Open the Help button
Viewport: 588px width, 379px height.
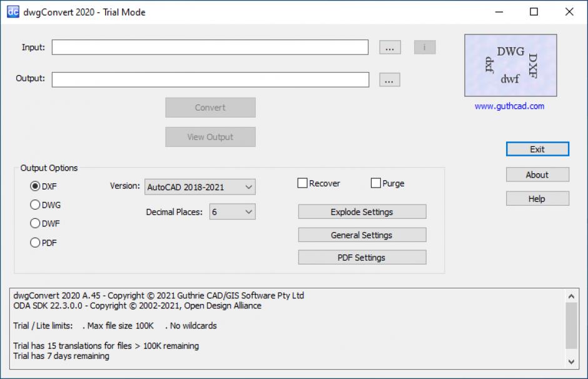[x=537, y=199]
